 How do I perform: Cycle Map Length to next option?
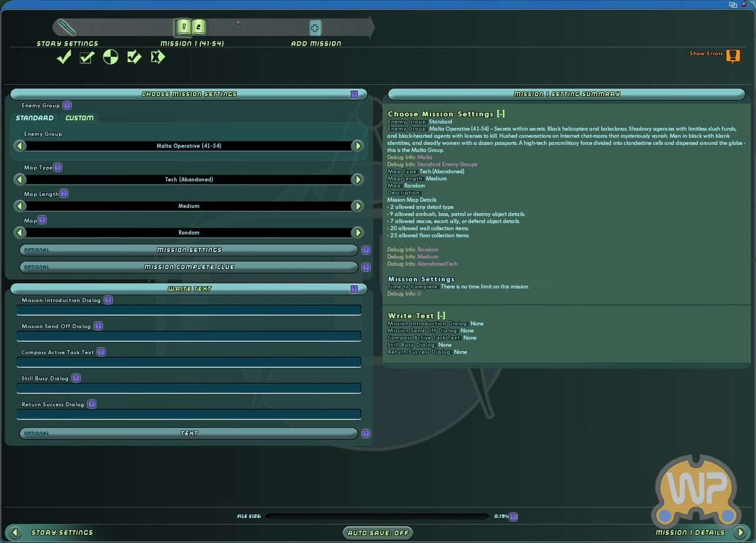click(x=357, y=206)
